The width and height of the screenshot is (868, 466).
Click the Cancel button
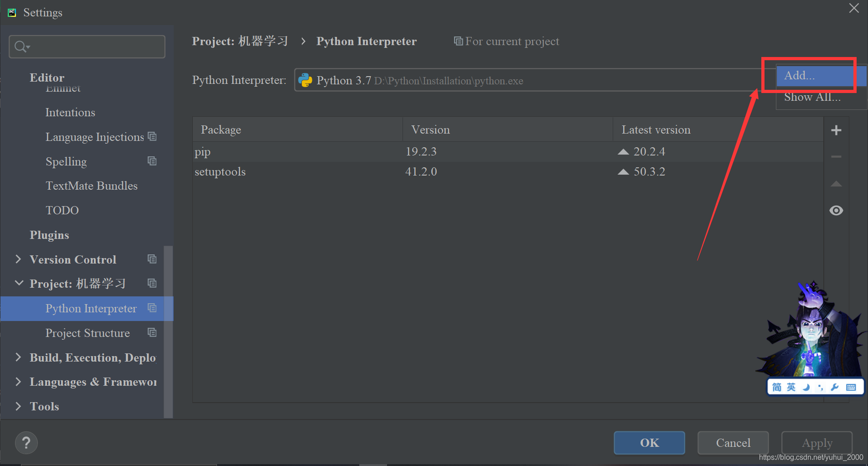click(x=733, y=443)
